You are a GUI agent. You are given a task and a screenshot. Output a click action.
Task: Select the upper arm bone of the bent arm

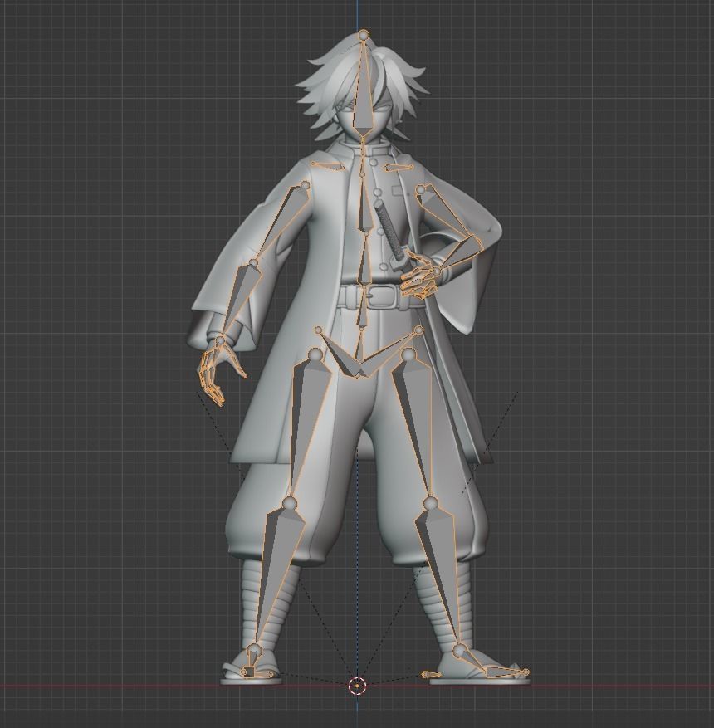point(447,213)
